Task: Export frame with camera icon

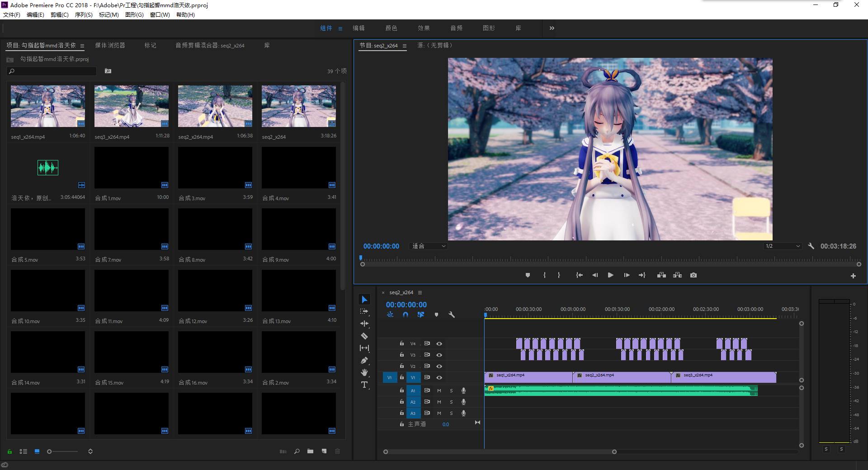Action: tap(693, 275)
